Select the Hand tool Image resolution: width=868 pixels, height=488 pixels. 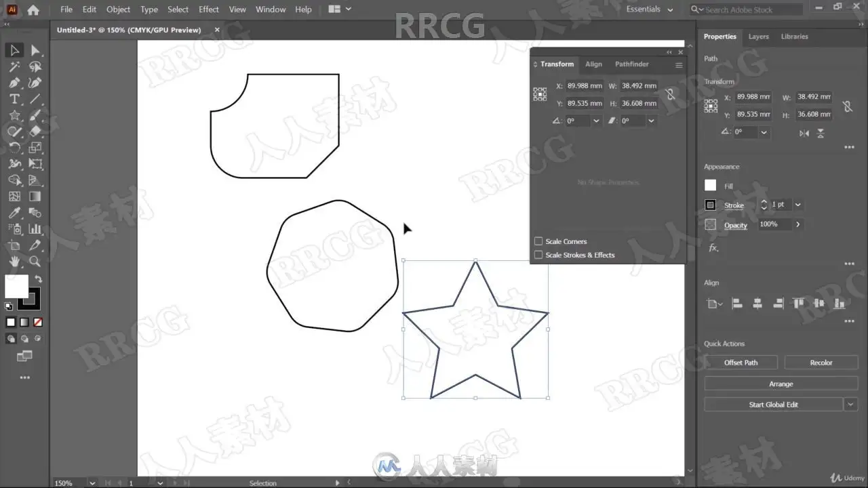coord(14,262)
